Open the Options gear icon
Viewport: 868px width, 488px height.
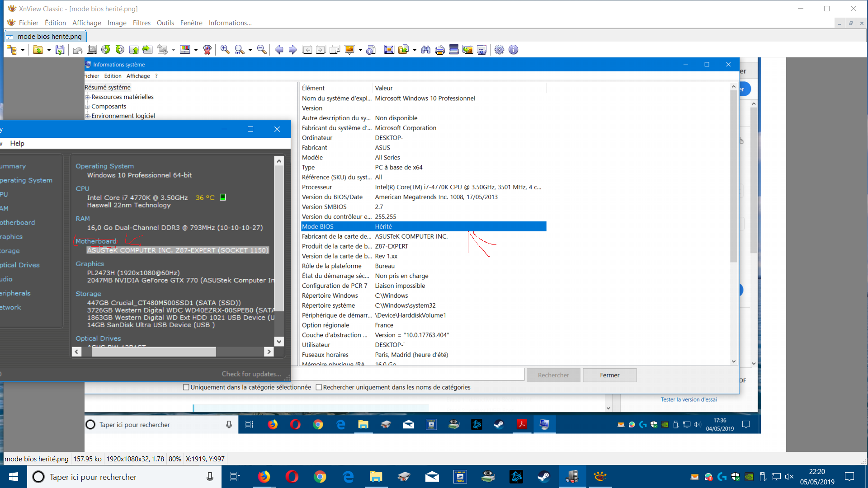[499, 50]
